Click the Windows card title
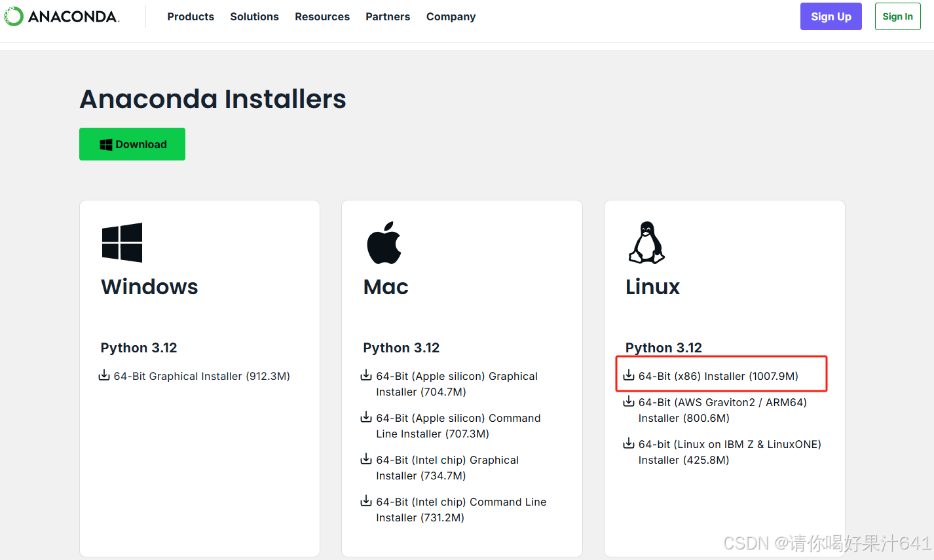The image size is (934, 560). coord(149,287)
